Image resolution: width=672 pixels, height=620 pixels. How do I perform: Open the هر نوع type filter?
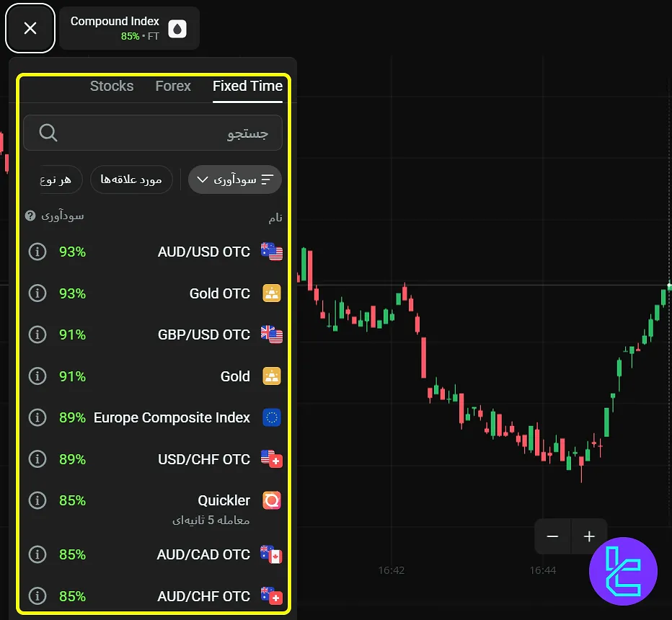(x=58, y=180)
